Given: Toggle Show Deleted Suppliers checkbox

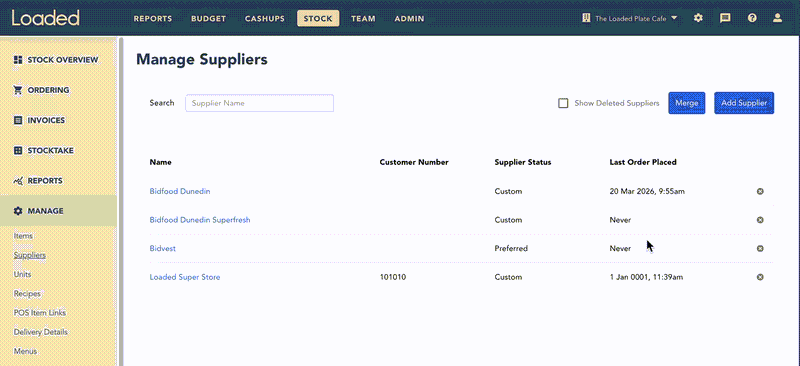Looking at the screenshot, I should pos(563,103).
